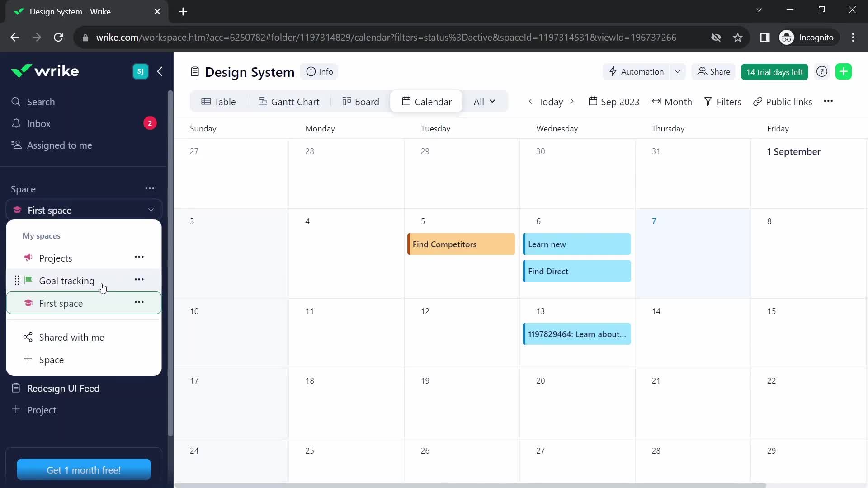Open Chrome's three-dot menu
Image resolution: width=868 pixels, height=488 pixels.
coord(853,38)
